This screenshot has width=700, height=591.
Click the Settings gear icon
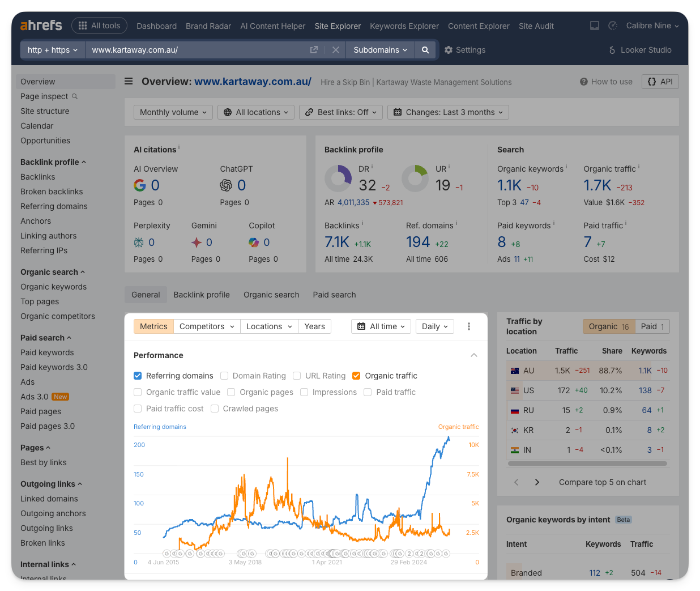pyautogui.click(x=449, y=50)
